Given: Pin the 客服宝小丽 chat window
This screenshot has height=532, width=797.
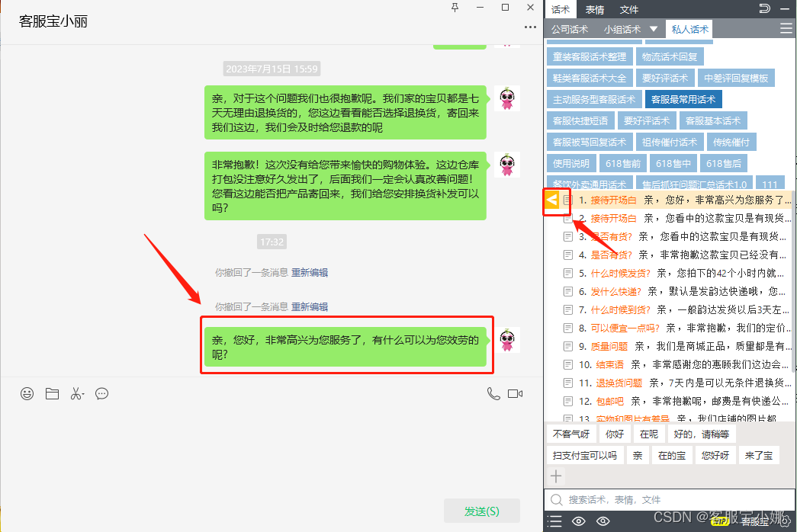Looking at the screenshot, I should (x=455, y=7).
